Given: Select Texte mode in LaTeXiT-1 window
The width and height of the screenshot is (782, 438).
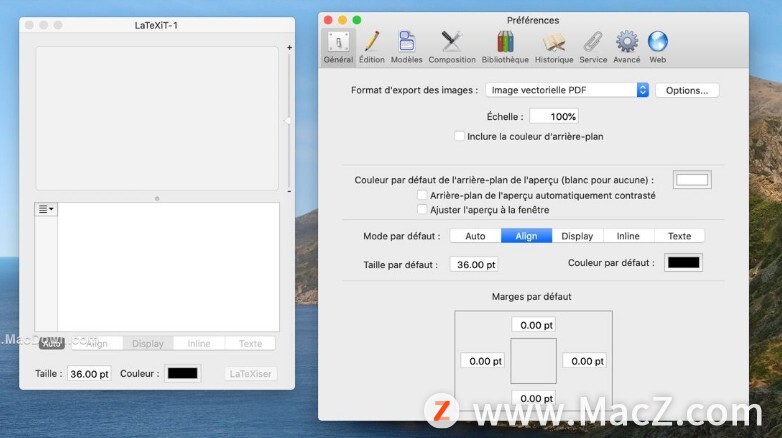Looking at the screenshot, I should click(x=250, y=343).
